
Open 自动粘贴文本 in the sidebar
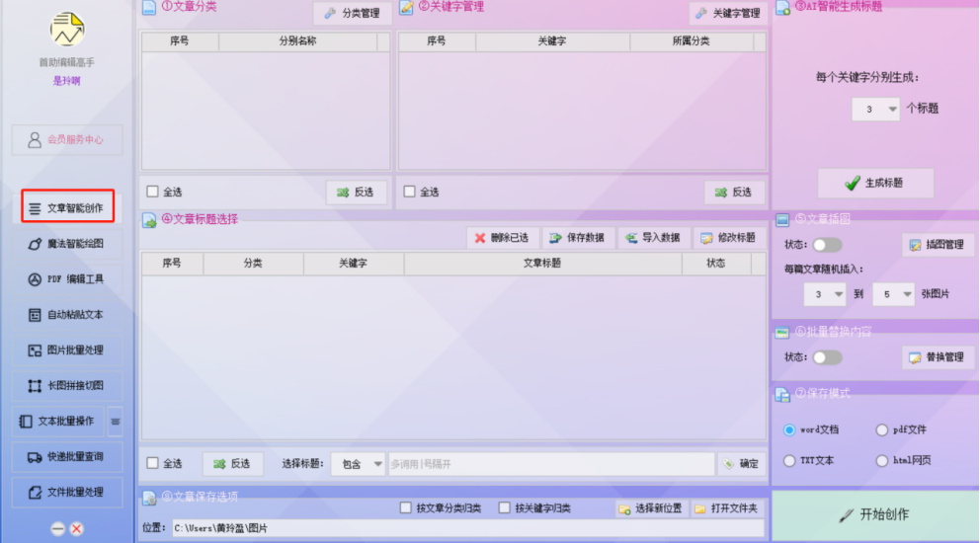67,315
